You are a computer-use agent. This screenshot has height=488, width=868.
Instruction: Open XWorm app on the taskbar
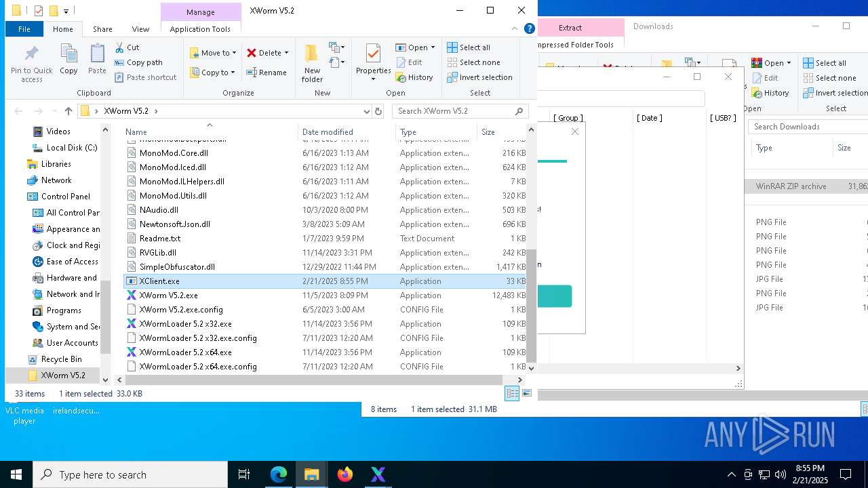point(378,474)
